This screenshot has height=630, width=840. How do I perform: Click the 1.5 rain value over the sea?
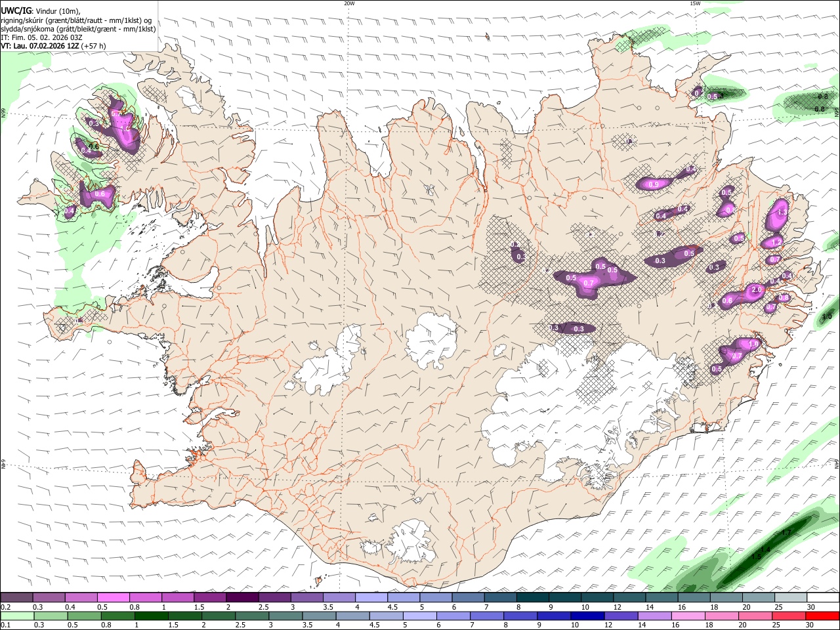pyautogui.click(x=756, y=556)
